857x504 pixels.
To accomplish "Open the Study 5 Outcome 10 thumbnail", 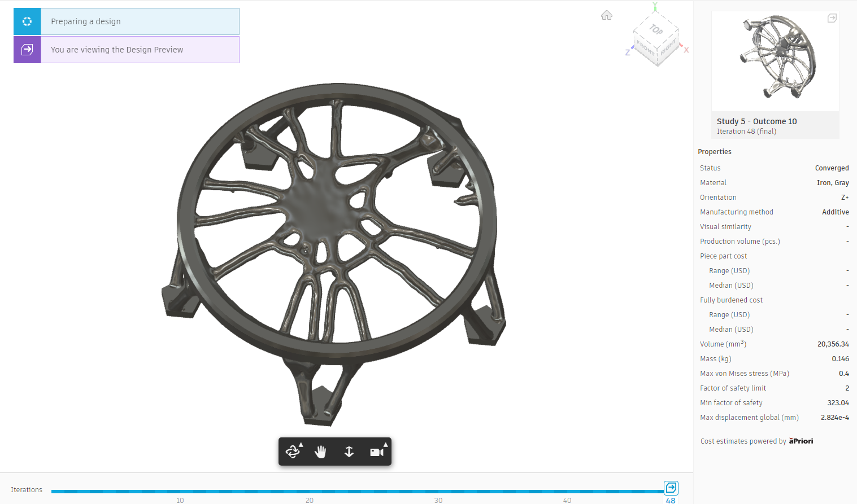I will click(775, 61).
